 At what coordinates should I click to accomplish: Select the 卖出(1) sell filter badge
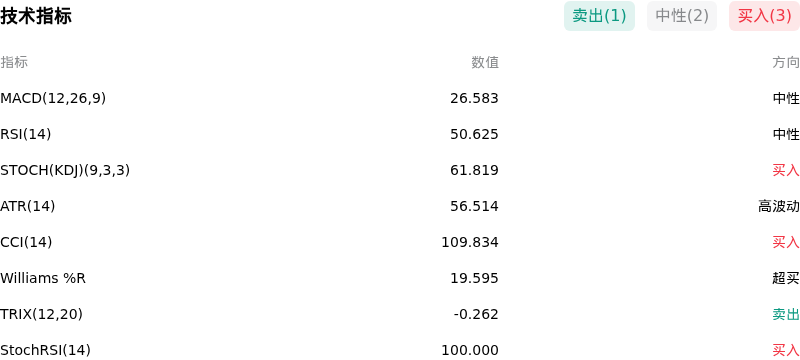(x=599, y=16)
